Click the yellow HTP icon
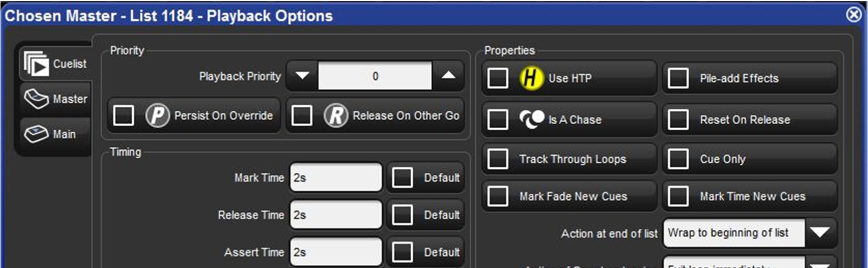The width and height of the screenshot is (868, 268). pyautogui.click(x=531, y=78)
